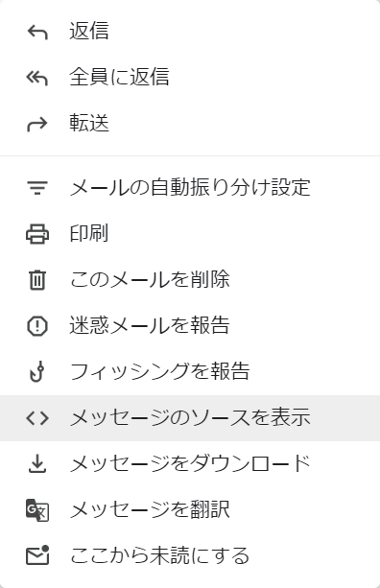The width and height of the screenshot is (380, 588).
Task: Click the reply-all double arrow icon
Action: click(x=37, y=78)
